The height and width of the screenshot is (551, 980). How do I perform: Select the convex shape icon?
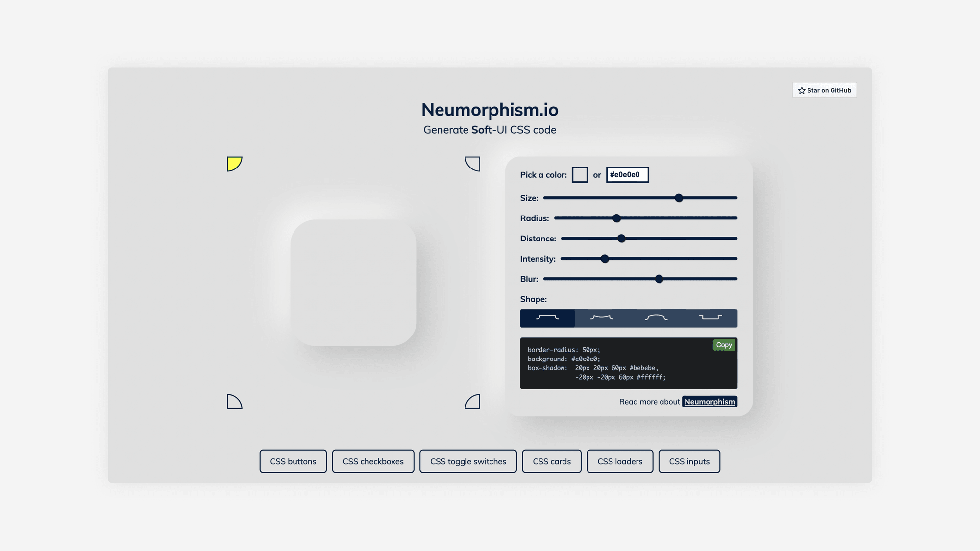point(656,317)
